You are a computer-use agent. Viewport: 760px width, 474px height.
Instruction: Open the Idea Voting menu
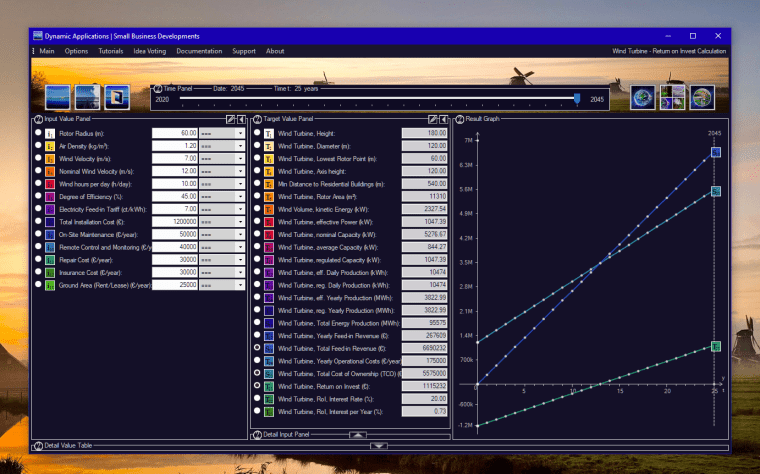[150, 51]
